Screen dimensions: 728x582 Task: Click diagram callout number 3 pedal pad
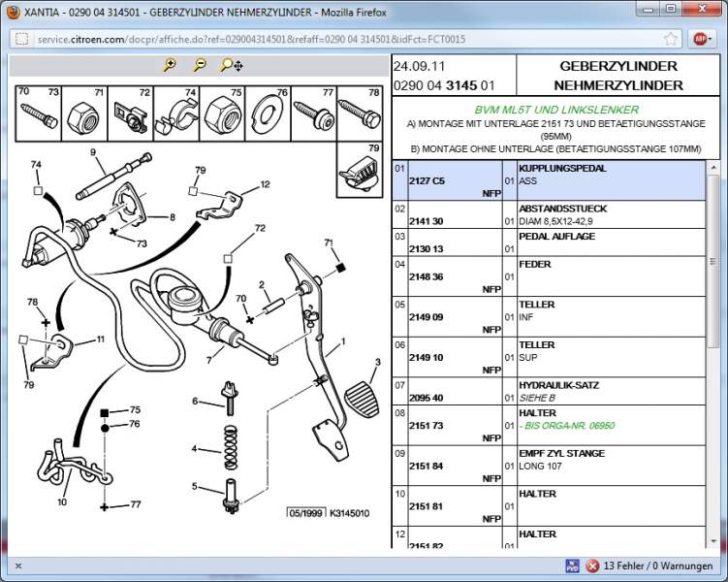pyautogui.click(x=378, y=363)
